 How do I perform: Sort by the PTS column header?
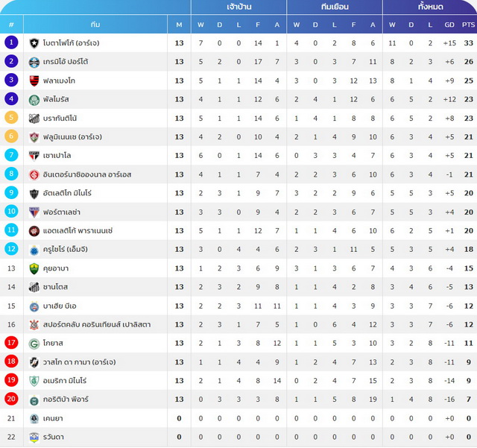pos(468,25)
